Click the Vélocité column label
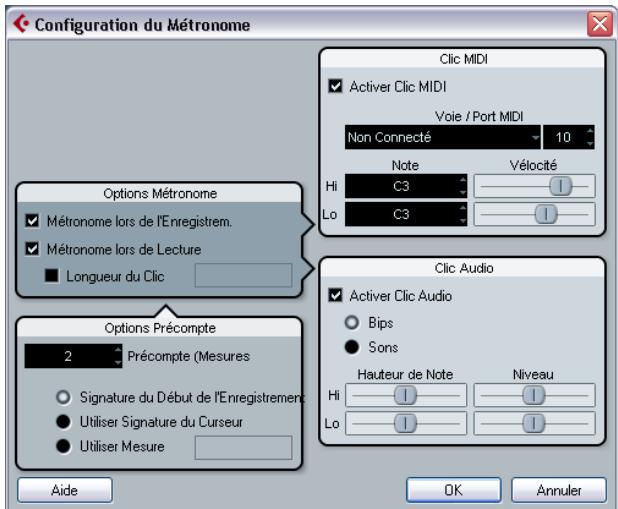Image resolution: width=618 pixels, height=509 pixels. click(533, 165)
